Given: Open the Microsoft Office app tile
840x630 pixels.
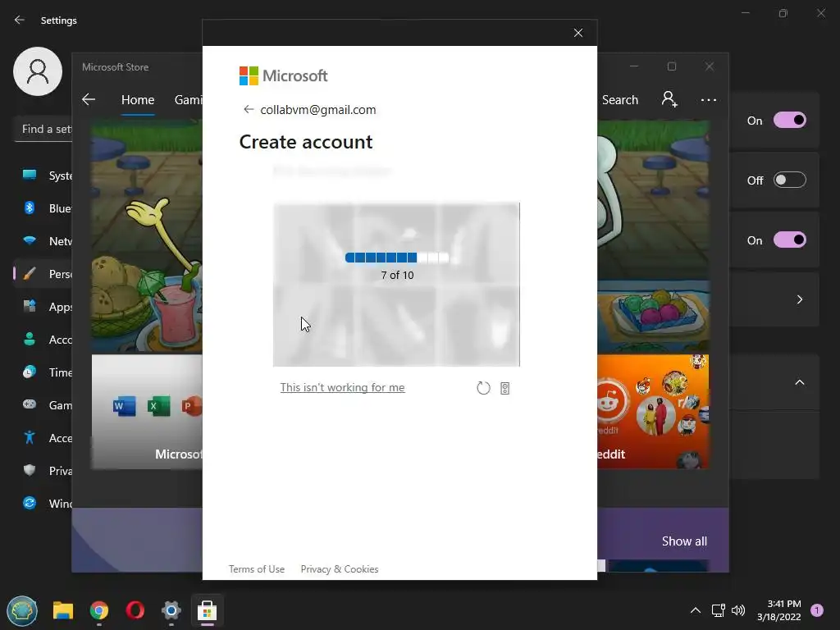Looking at the screenshot, I should coord(148,412).
